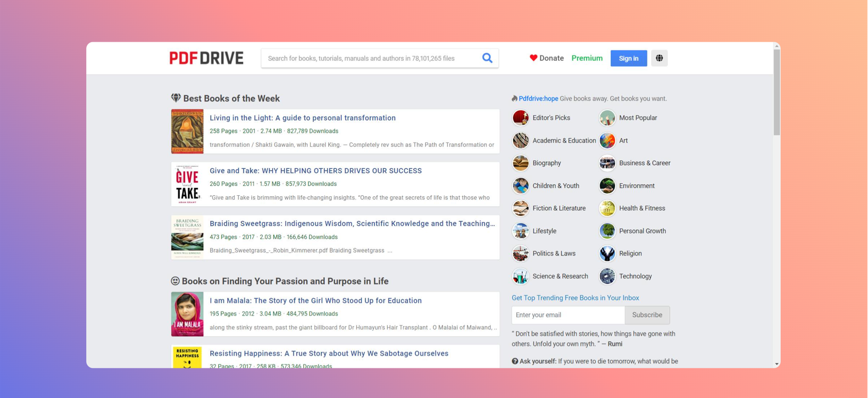Select the Technology category label
868x398 pixels.
point(635,276)
